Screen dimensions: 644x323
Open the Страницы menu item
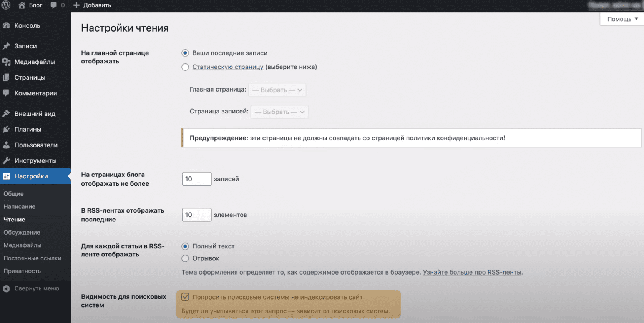tap(30, 77)
